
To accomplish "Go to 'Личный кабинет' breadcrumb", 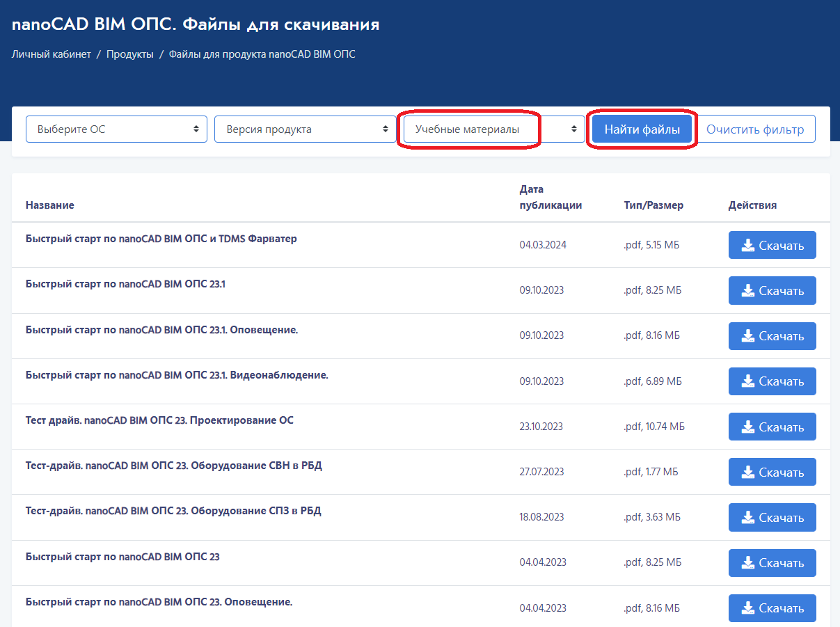I will (x=51, y=54).
